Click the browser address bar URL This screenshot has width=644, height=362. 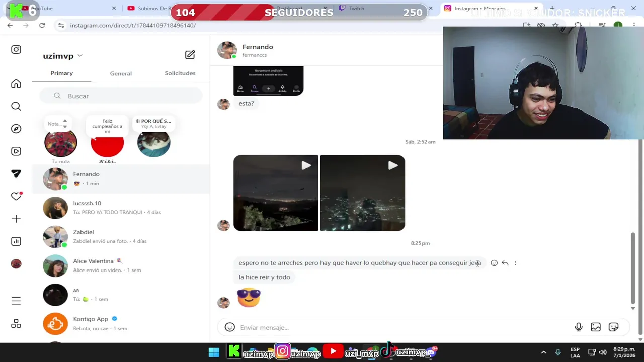(133, 25)
